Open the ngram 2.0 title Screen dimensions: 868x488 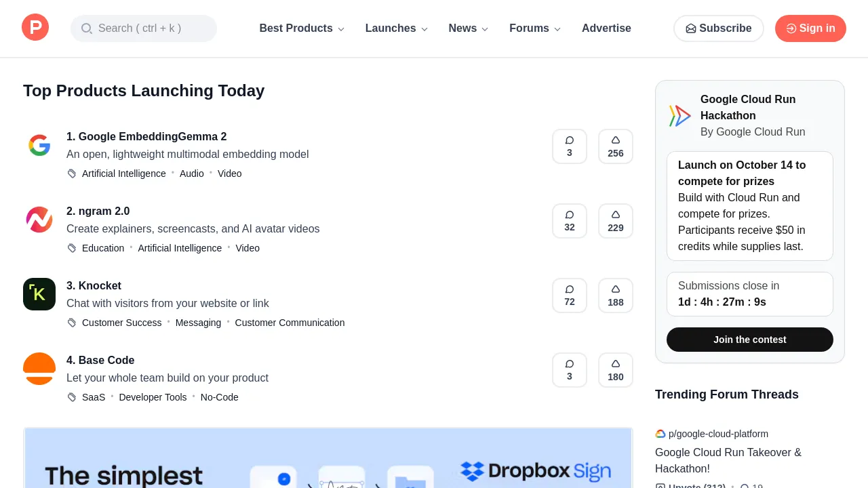[x=98, y=211]
